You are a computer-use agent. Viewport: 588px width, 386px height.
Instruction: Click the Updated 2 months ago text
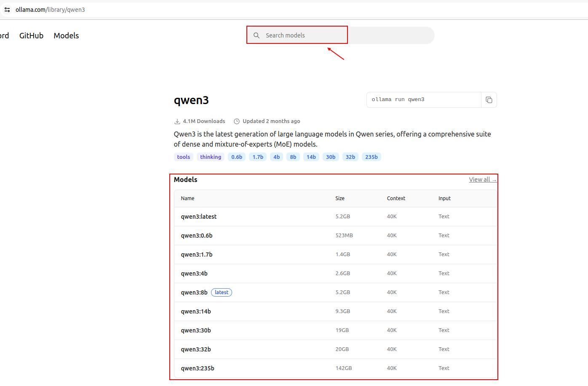click(271, 121)
